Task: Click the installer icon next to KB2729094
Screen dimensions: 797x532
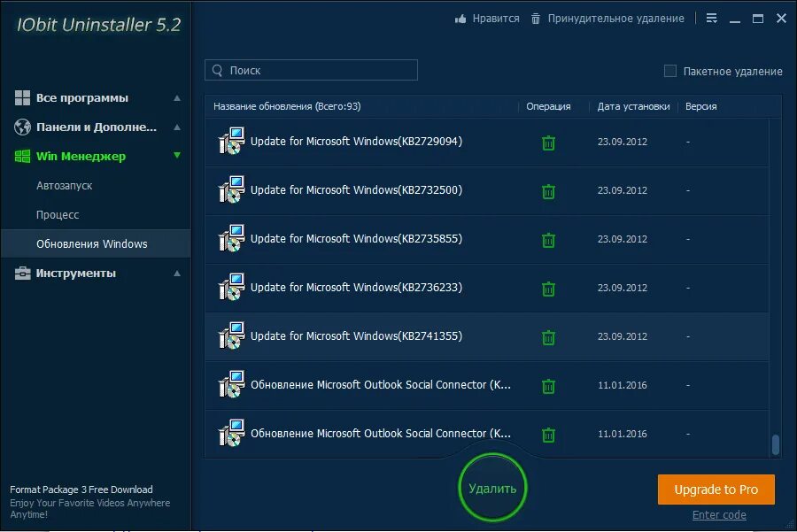Action: pyautogui.click(x=232, y=141)
